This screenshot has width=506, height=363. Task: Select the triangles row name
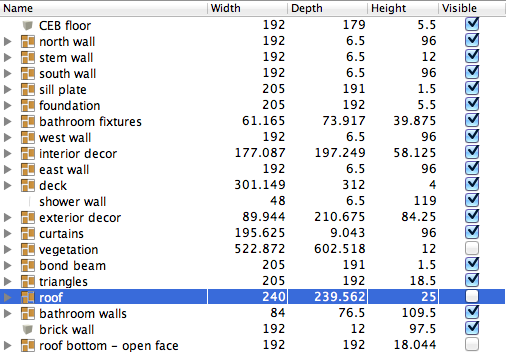pos(63,282)
